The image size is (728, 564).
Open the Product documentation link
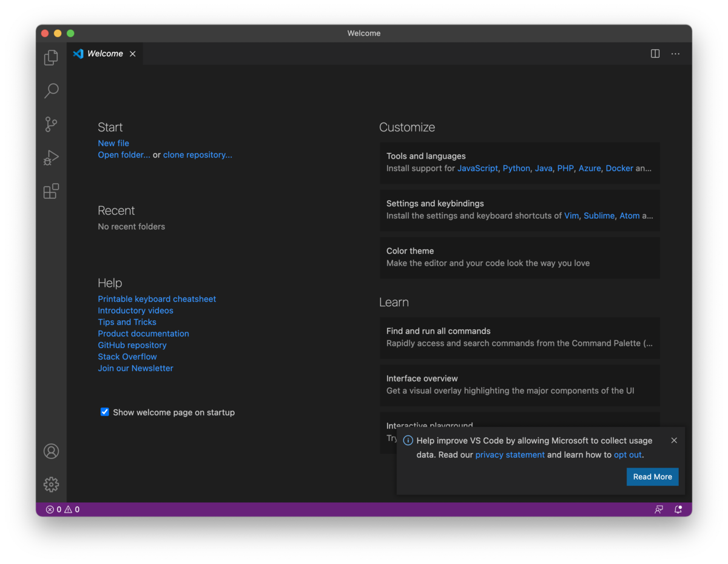coord(143,334)
